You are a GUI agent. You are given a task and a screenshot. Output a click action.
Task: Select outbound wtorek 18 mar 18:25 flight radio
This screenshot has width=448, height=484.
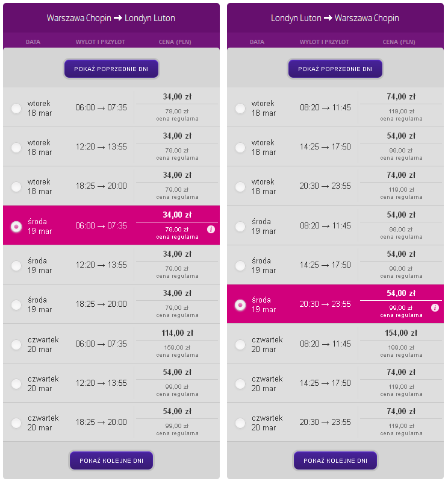16,187
